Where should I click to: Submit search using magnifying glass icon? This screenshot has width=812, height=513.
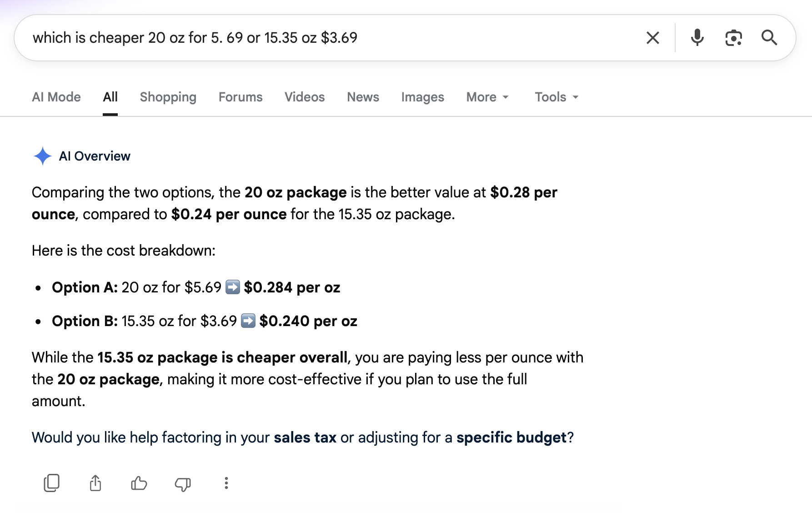coord(769,38)
